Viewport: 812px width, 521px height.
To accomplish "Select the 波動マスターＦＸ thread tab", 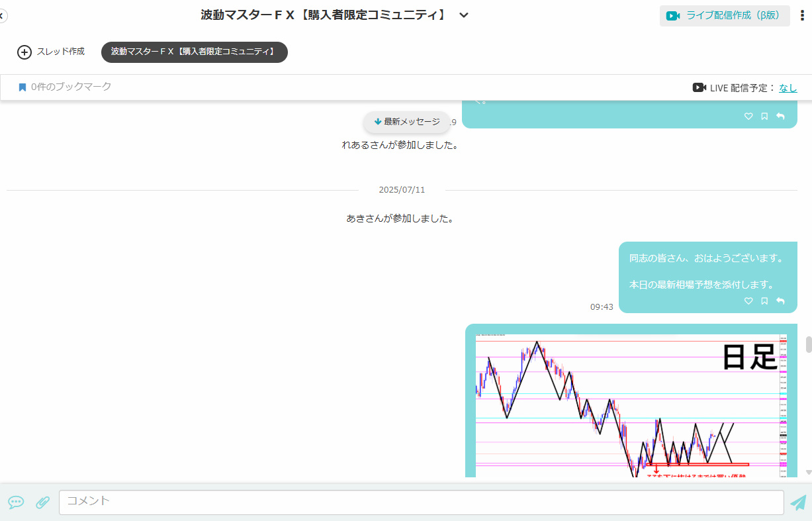I will 195,52.
